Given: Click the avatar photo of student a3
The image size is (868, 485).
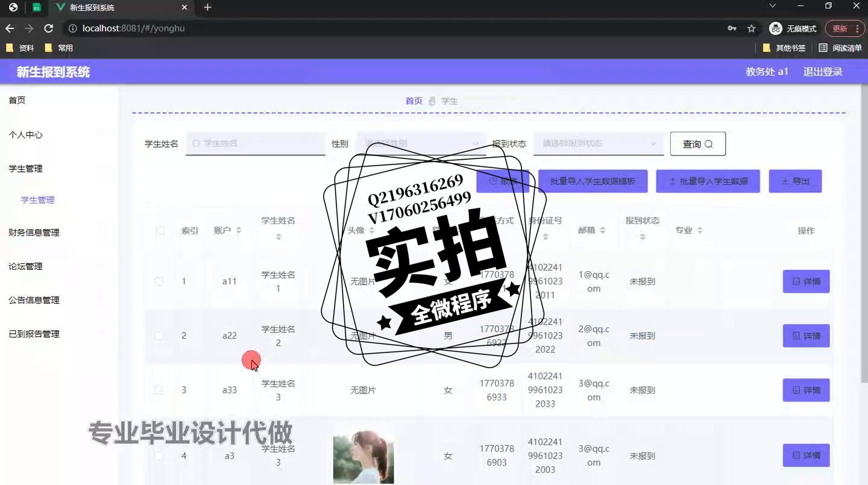Looking at the screenshot, I should (363, 457).
